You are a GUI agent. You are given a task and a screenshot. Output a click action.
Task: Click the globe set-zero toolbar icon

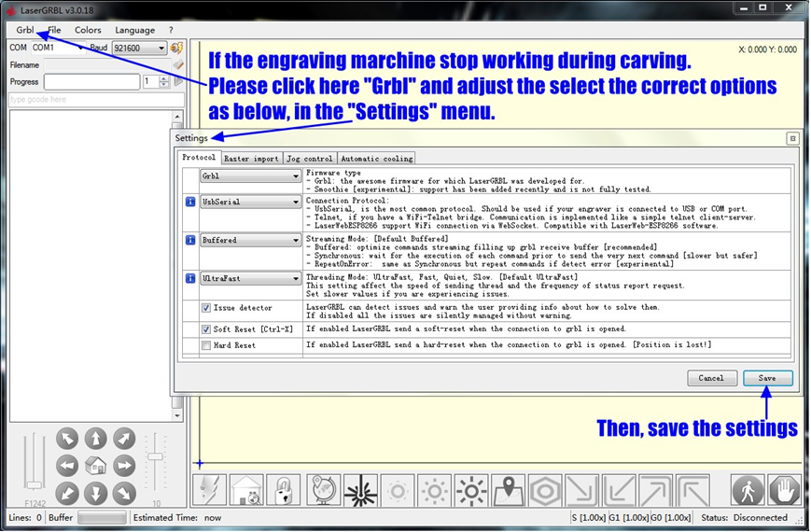tap(324, 490)
